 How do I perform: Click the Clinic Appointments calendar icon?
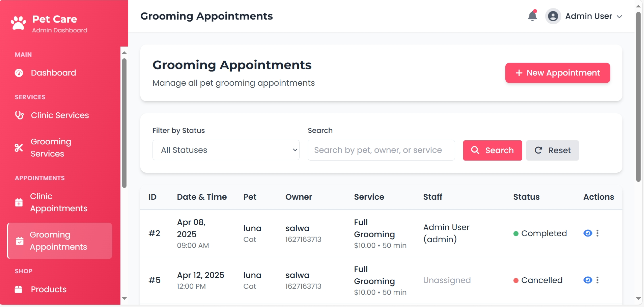click(19, 202)
